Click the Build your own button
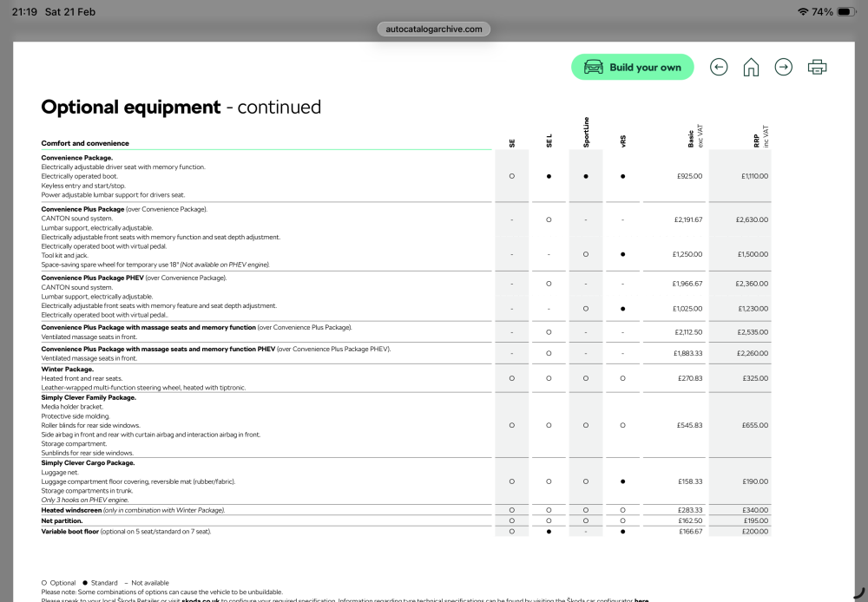The image size is (868, 602). click(632, 67)
